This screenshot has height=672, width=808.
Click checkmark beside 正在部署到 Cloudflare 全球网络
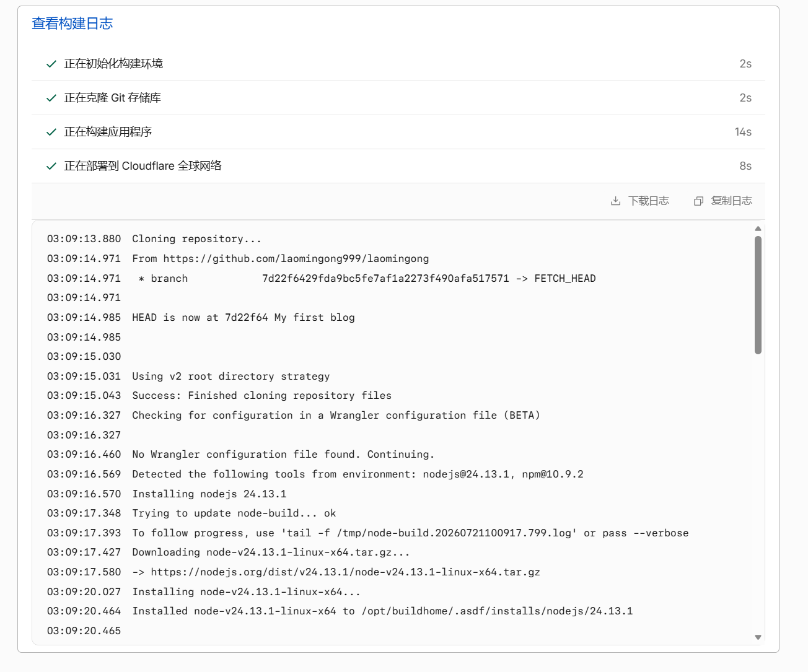point(51,166)
